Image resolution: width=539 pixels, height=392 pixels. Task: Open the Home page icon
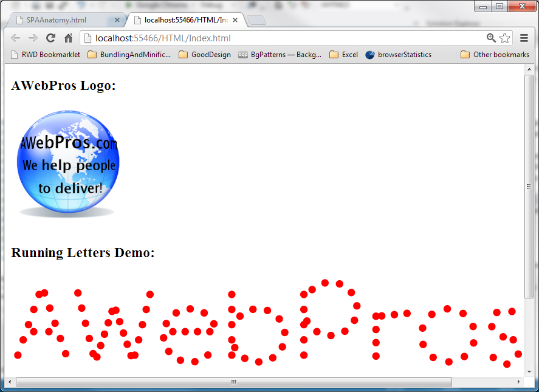(69, 38)
